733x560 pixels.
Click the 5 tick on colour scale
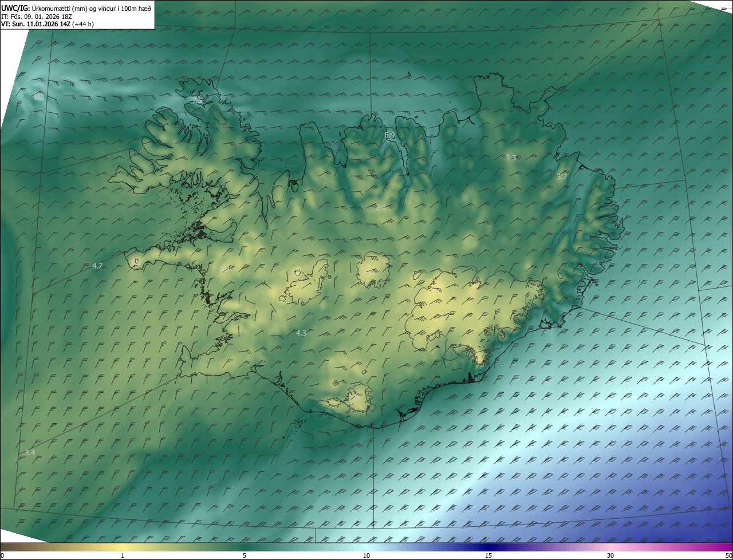pos(245,555)
